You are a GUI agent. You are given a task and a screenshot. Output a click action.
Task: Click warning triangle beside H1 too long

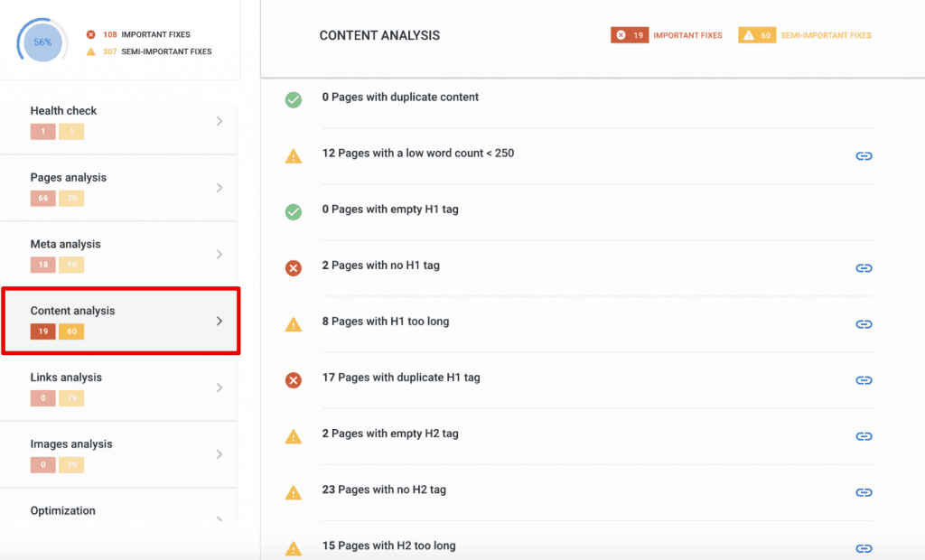(294, 324)
